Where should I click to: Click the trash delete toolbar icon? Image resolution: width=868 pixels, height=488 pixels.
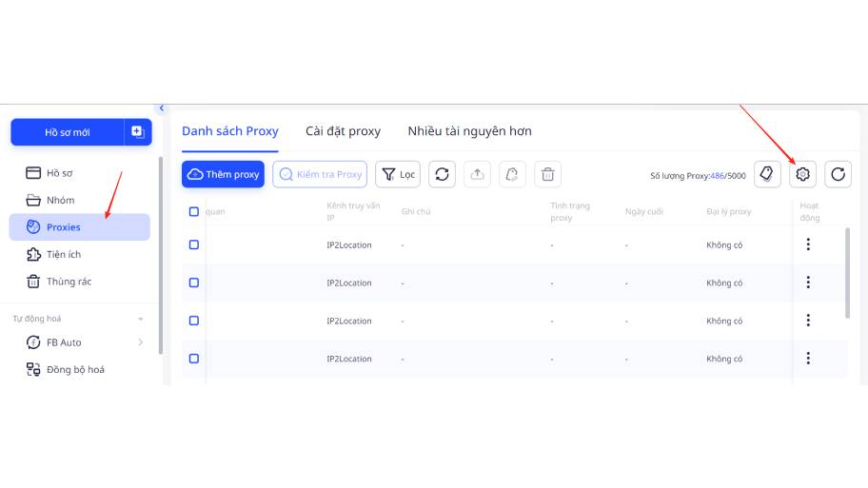(x=547, y=174)
